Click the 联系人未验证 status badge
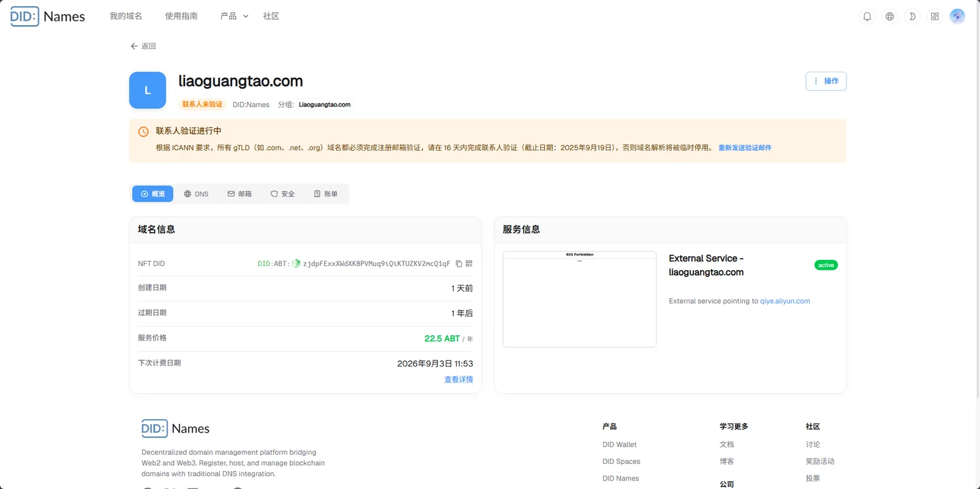The height and width of the screenshot is (489, 980). click(x=202, y=104)
